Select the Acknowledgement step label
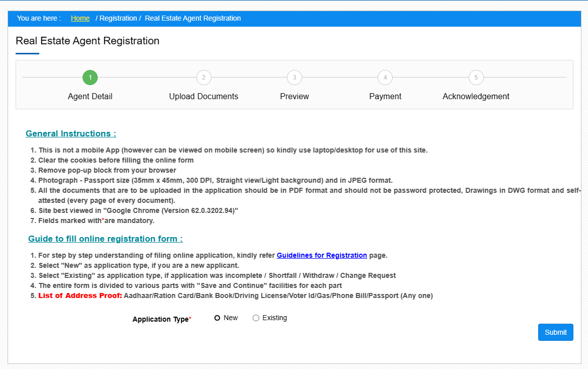Image resolution: width=588 pixels, height=369 pixels. (476, 96)
